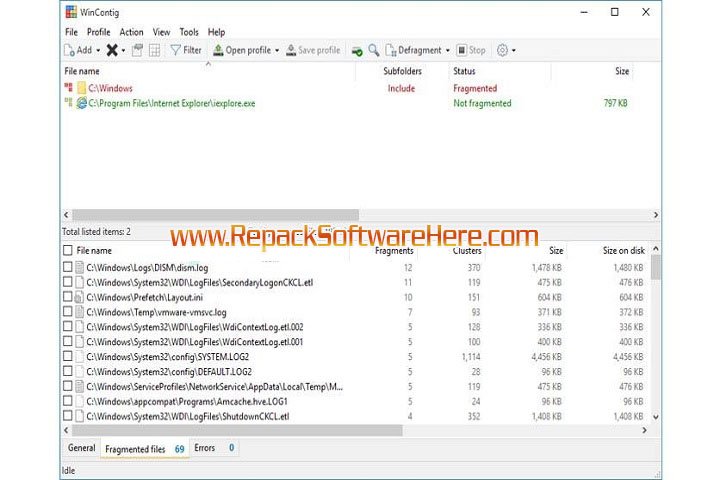Click the gear options icon
Screen dimensions: 720x480
[502, 50]
